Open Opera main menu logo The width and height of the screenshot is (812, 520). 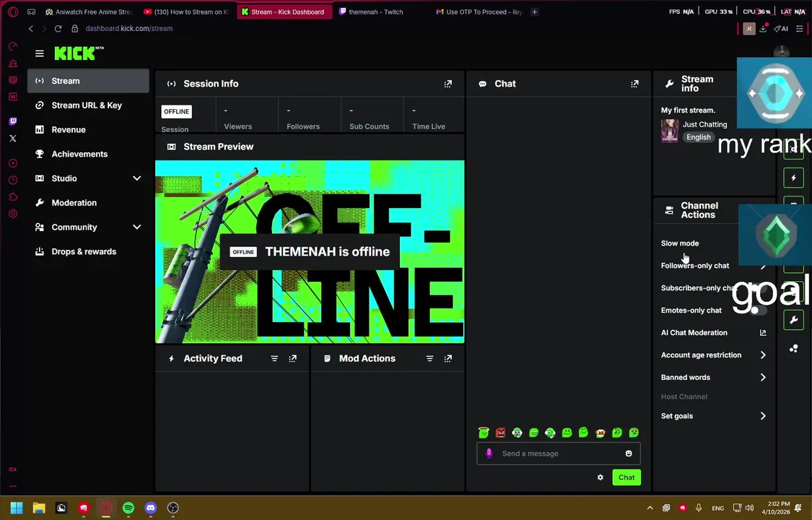[13, 12]
